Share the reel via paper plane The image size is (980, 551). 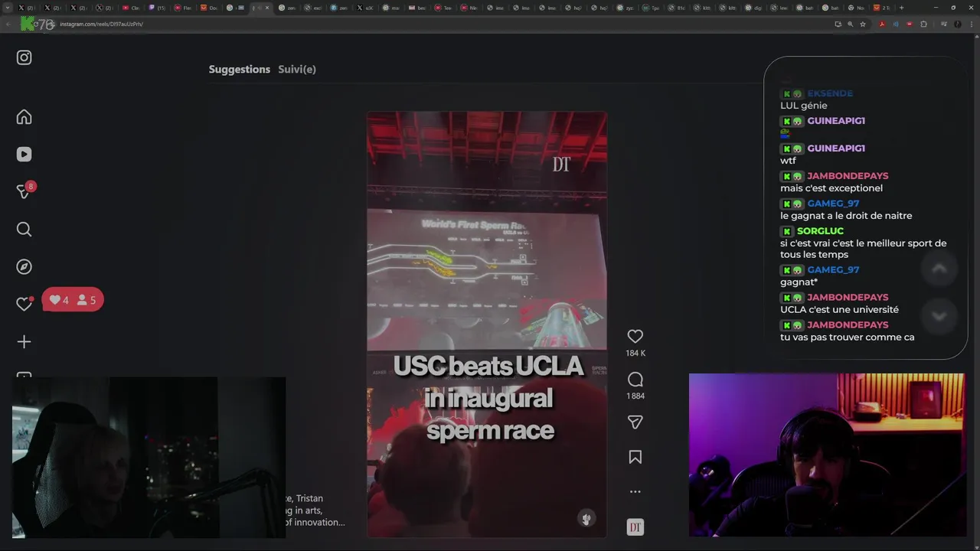635,422
